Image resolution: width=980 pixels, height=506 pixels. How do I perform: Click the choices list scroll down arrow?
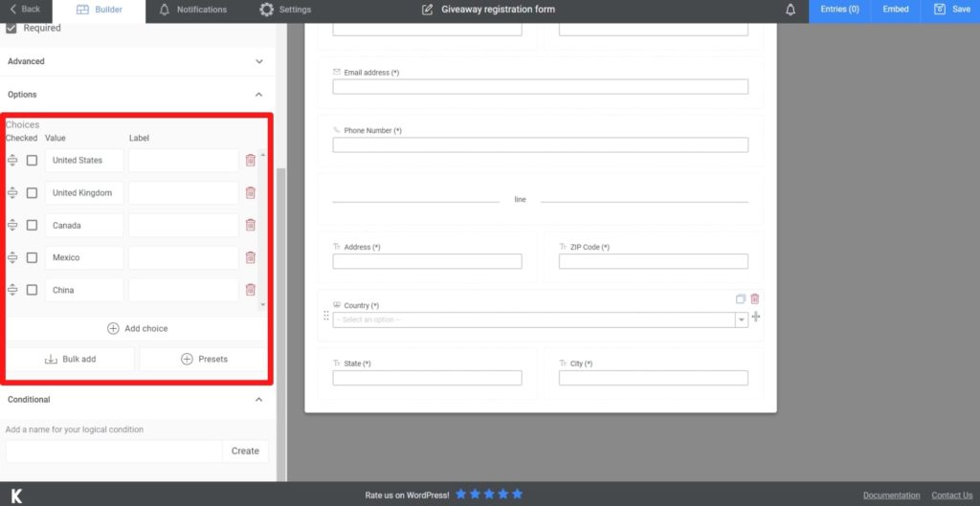tap(262, 304)
